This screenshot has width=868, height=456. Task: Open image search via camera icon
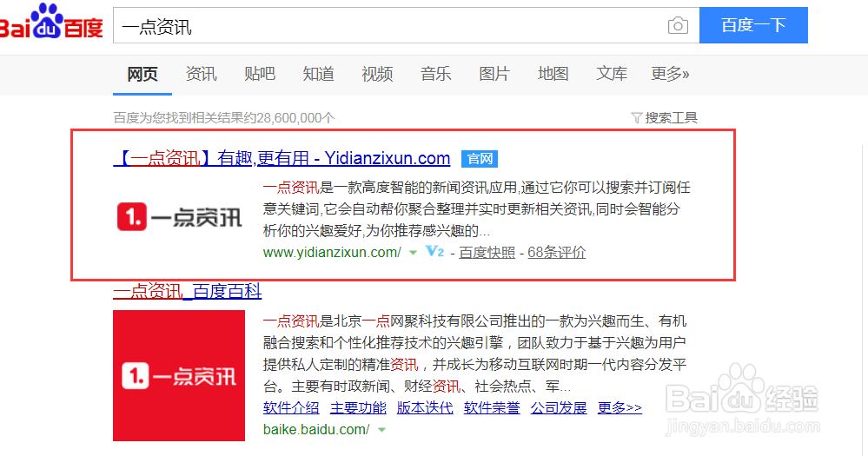[x=678, y=25]
